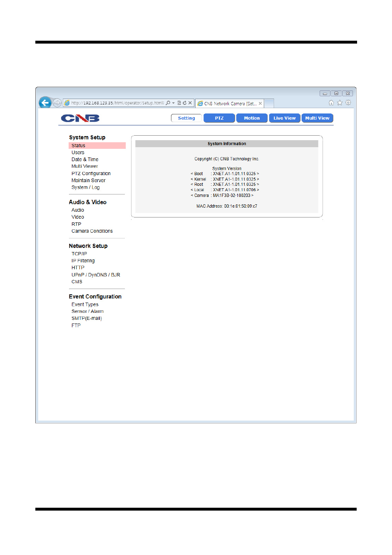Open RTP settings link
The width and height of the screenshot is (392, 555).
[x=76, y=224]
